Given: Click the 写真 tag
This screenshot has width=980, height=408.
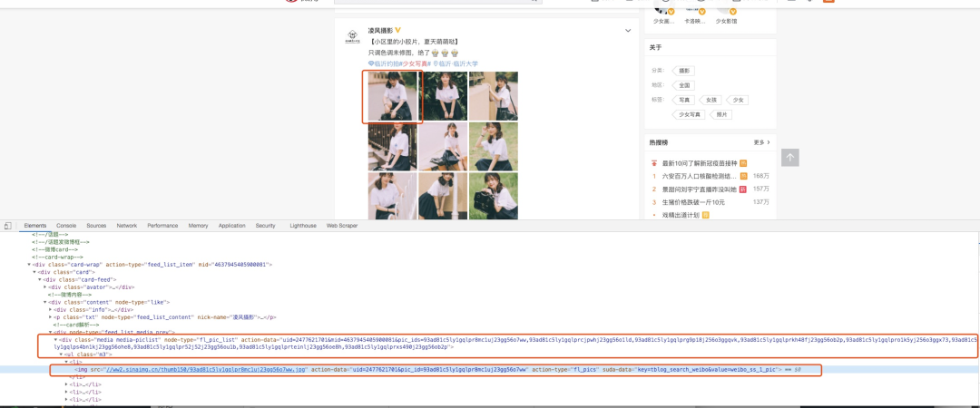Looking at the screenshot, I should tap(684, 100).
